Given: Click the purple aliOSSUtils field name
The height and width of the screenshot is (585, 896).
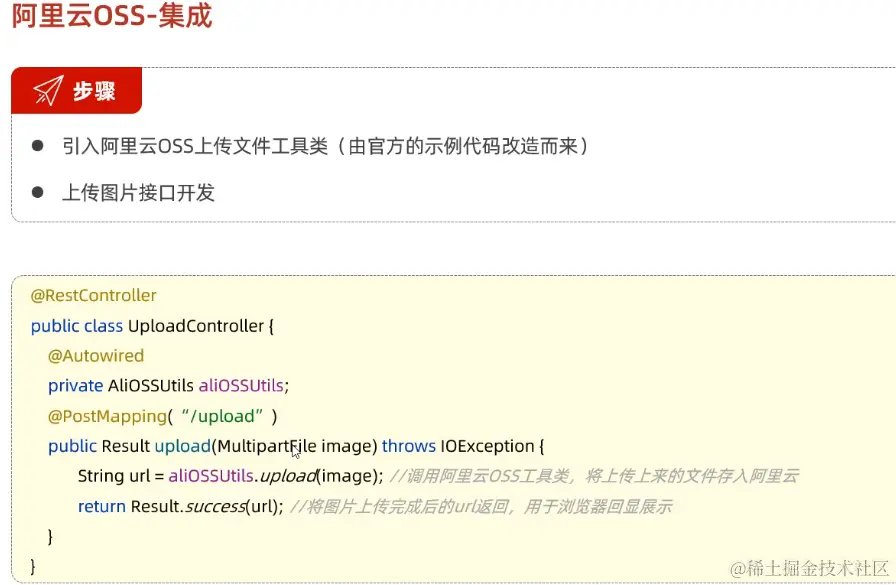Looking at the screenshot, I should coord(242,386).
